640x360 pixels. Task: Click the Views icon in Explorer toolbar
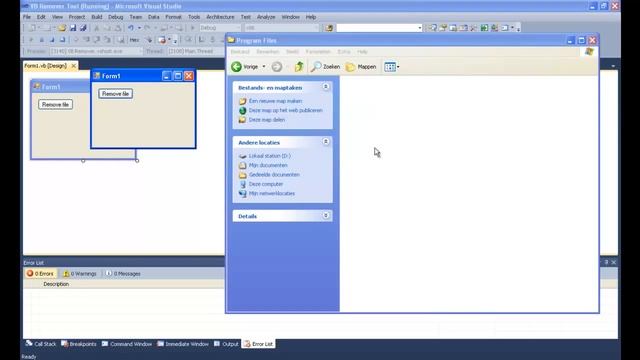click(390, 67)
